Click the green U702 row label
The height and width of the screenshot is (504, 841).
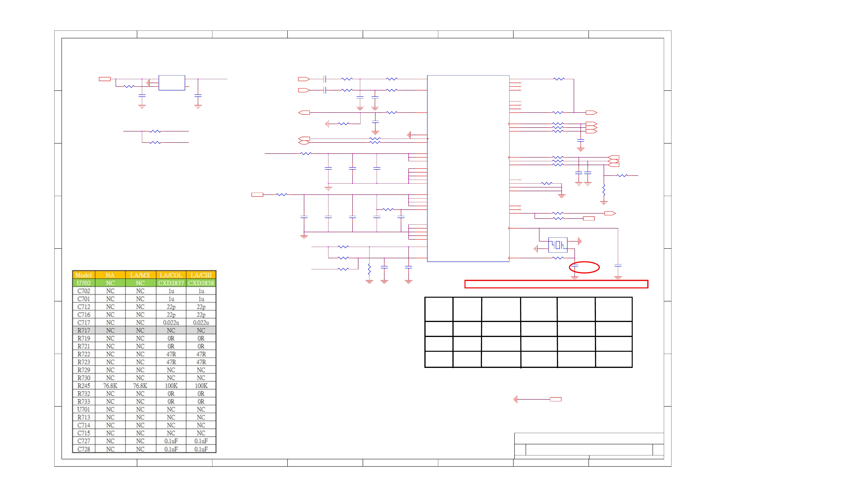point(84,283)
